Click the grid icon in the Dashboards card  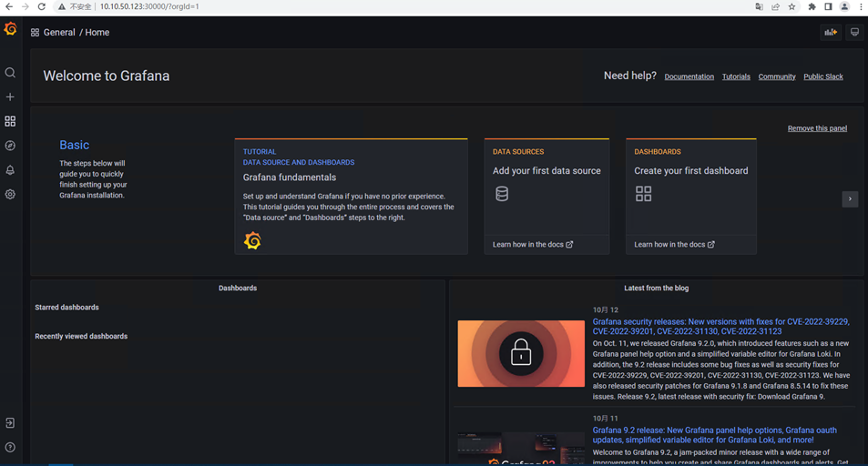643,194
